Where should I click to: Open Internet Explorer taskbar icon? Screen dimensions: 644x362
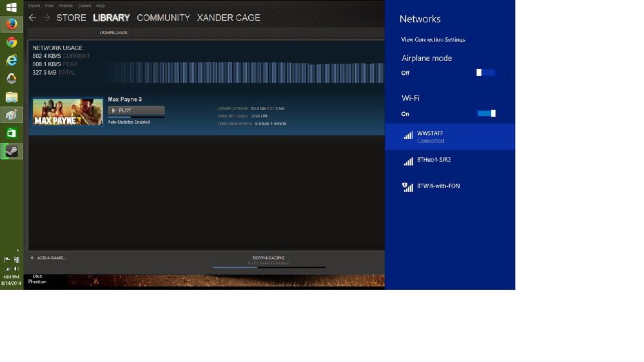(x=12, y=61)
